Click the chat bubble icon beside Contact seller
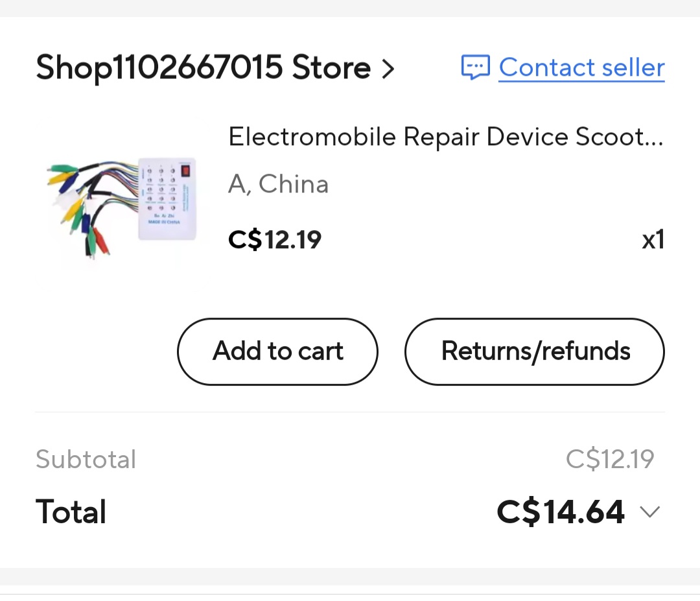 [x=475, y=67]
